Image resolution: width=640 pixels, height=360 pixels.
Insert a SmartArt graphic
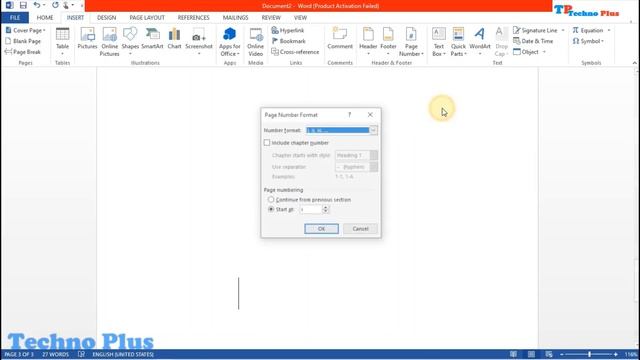[152, 38]
